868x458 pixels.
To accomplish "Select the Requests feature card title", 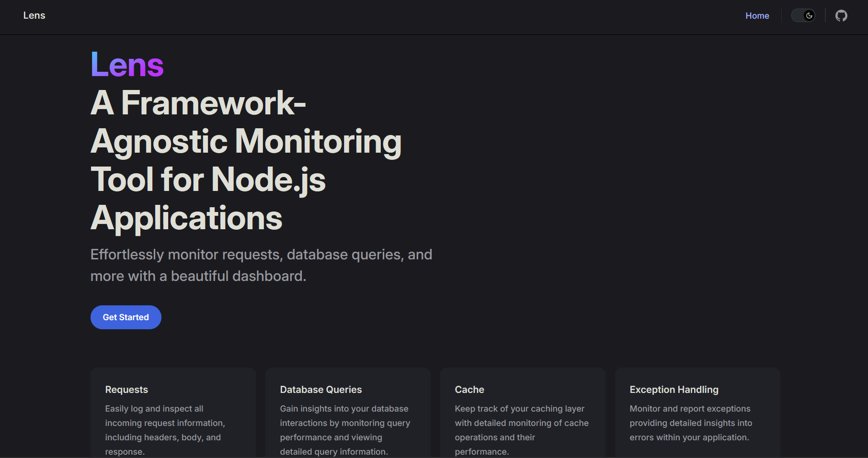I will [x=126, y=390].
